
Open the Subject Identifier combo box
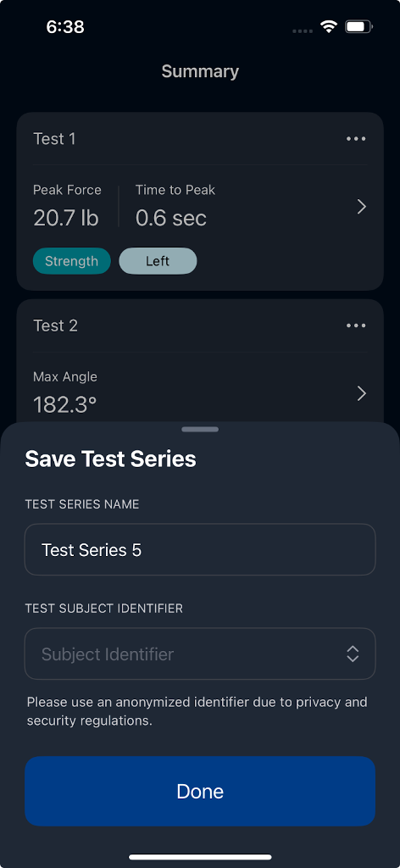click(x=200, y=654)
